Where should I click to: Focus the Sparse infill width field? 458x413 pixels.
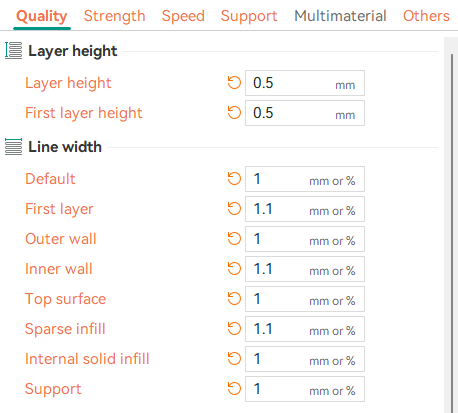tap(305, 329)
